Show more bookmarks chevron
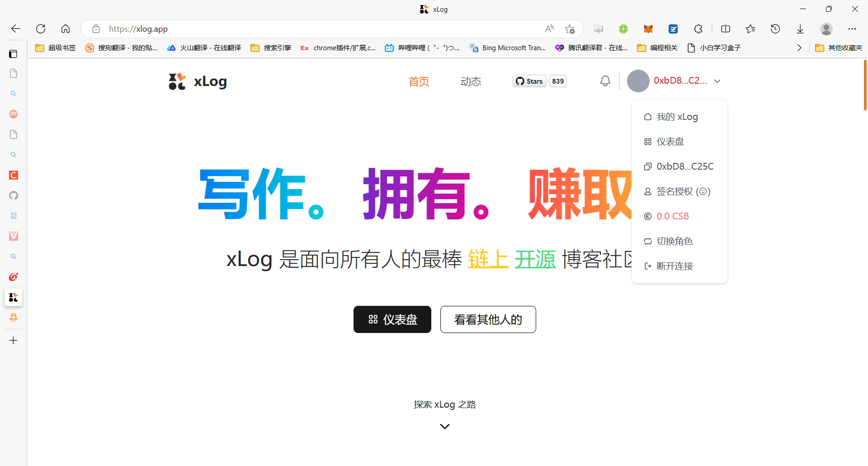Screen dimensions: 868x466 (x=799, y=48)
